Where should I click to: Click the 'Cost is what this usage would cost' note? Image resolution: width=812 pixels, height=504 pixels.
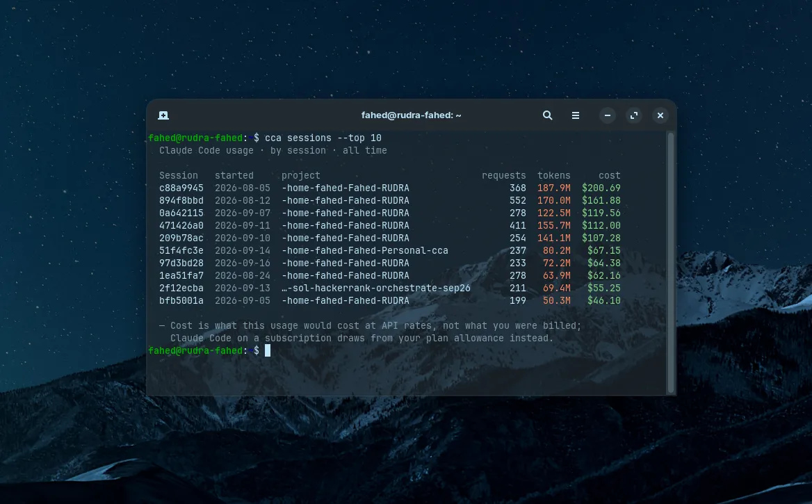371,332
